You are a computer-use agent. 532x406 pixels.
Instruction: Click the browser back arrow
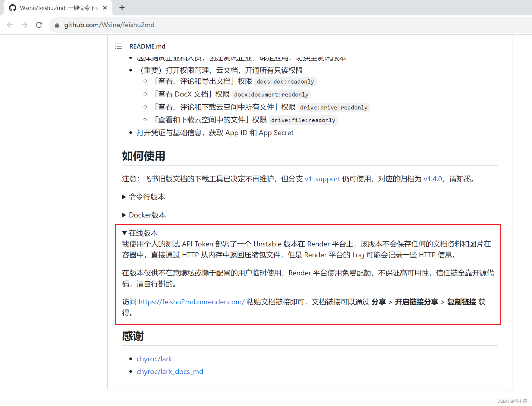10,25
